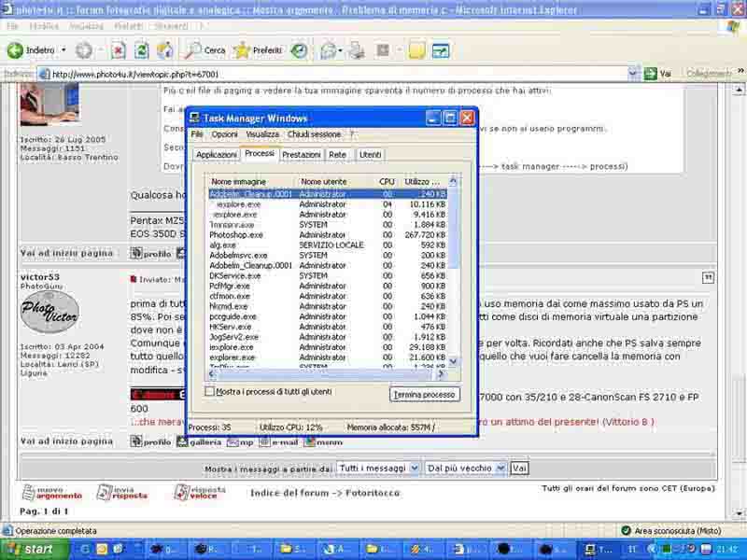Open the Visualizza menu in Task Manager
This screenshot has width=747, height=560.
(262, 134)
